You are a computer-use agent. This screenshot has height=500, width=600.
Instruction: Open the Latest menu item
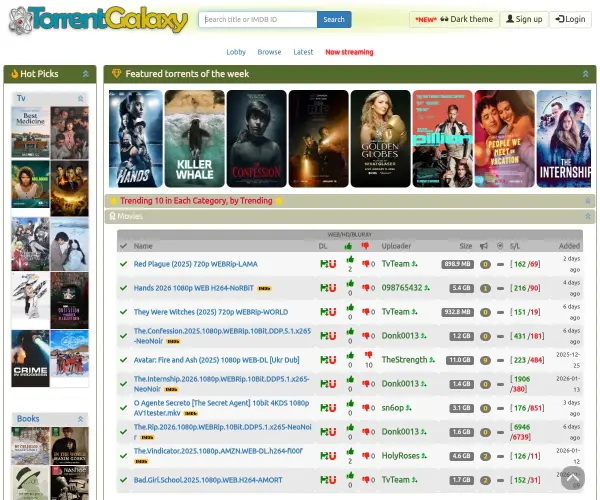(303, 52)
